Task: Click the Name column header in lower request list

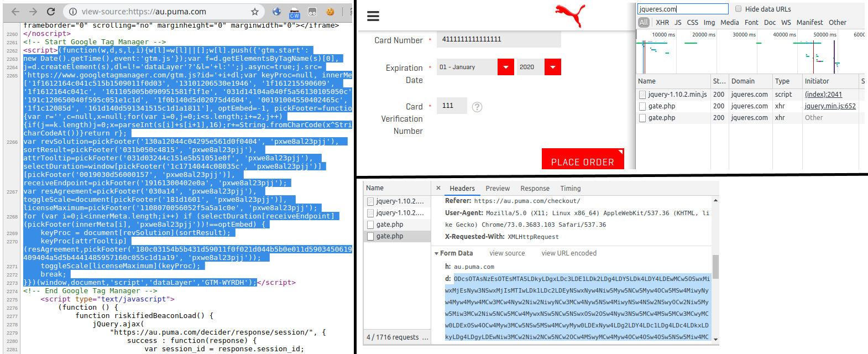Action: 397,188
